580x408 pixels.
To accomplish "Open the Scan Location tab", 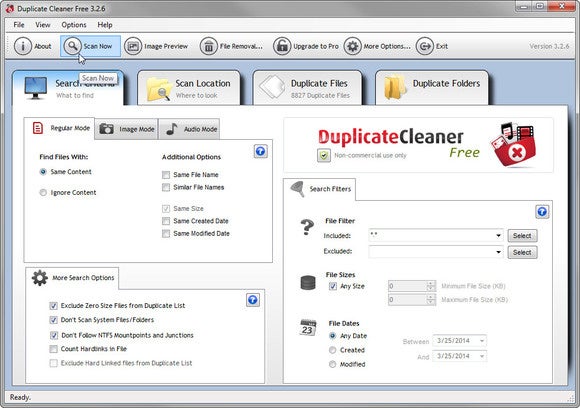I will tap(189, 88).
